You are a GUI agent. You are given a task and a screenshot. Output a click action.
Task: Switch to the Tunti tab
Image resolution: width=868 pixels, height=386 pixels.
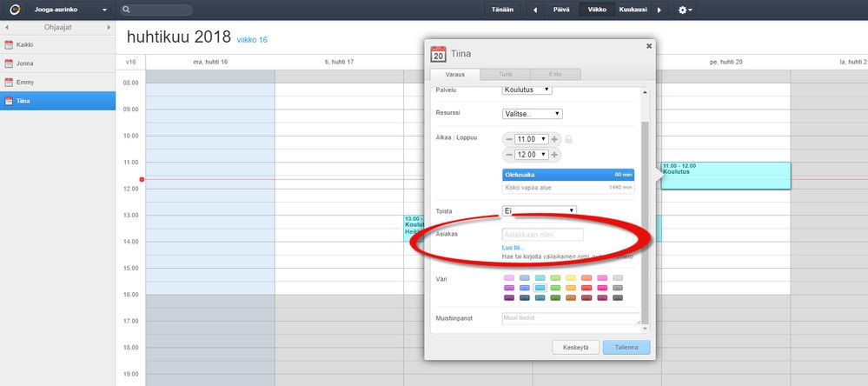[506, 74]
